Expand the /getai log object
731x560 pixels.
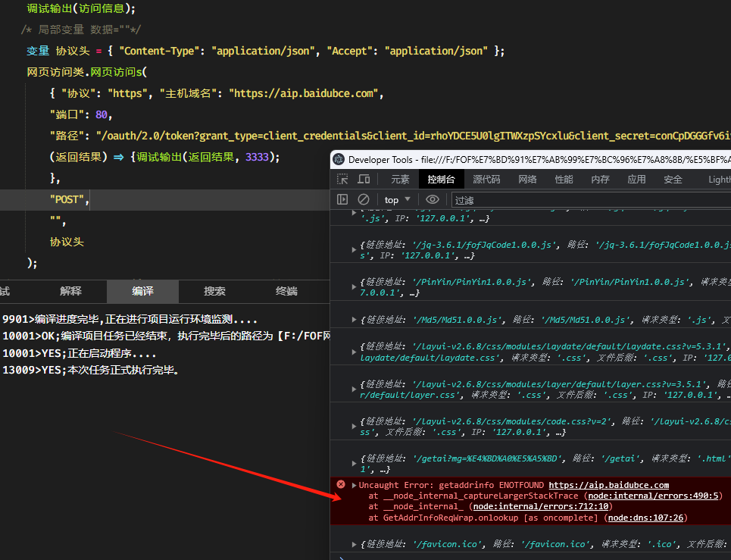354,464
